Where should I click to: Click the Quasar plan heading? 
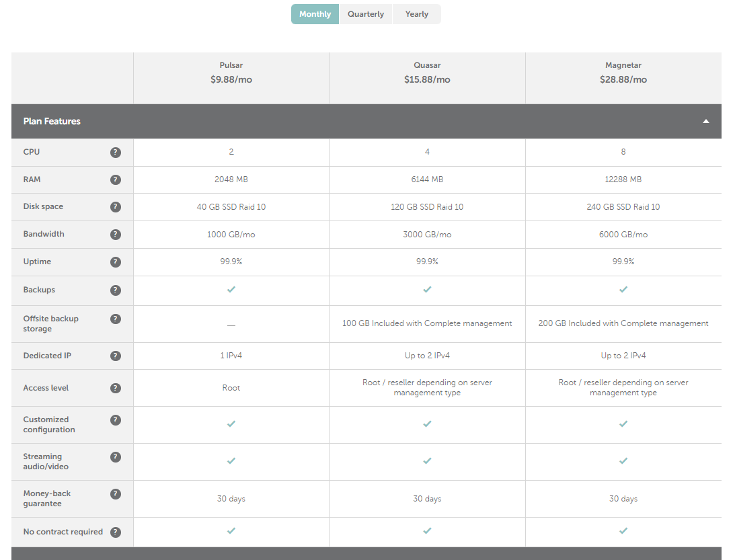pyautogui.click(x=427, y=66)
